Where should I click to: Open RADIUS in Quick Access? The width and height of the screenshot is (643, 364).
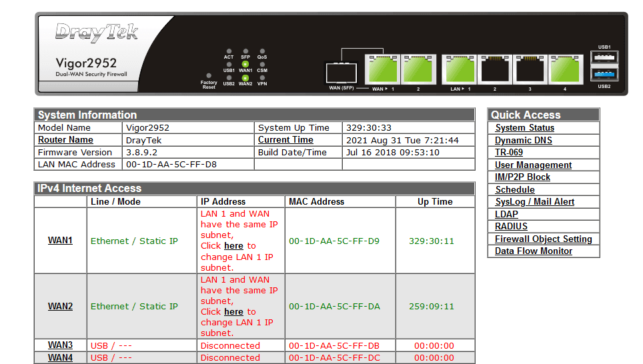[x=511, y=226]
